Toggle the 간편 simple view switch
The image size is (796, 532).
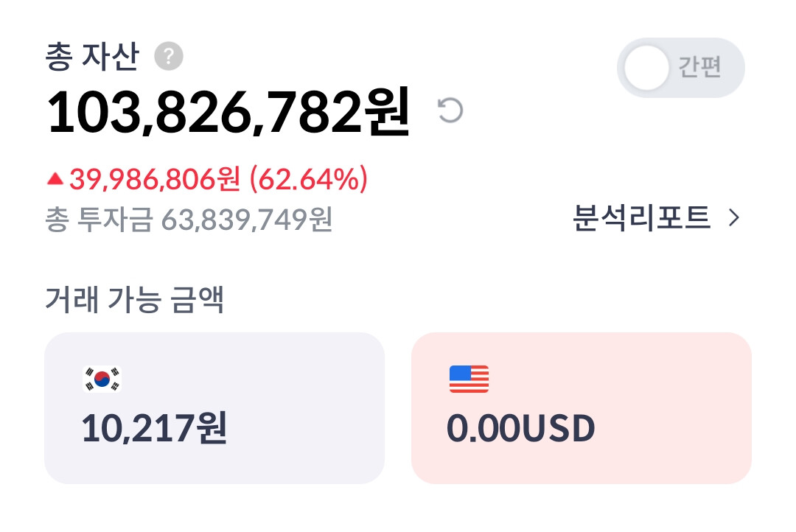click(x=680, y=68)
